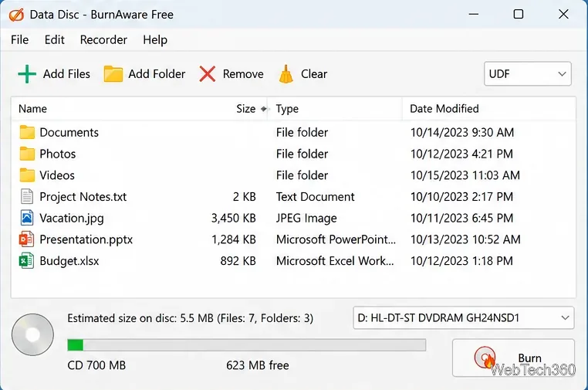The height and width of the screenshot is (390, 588).
Task: Open the Recorder menu
Action: tap(103, 40)
